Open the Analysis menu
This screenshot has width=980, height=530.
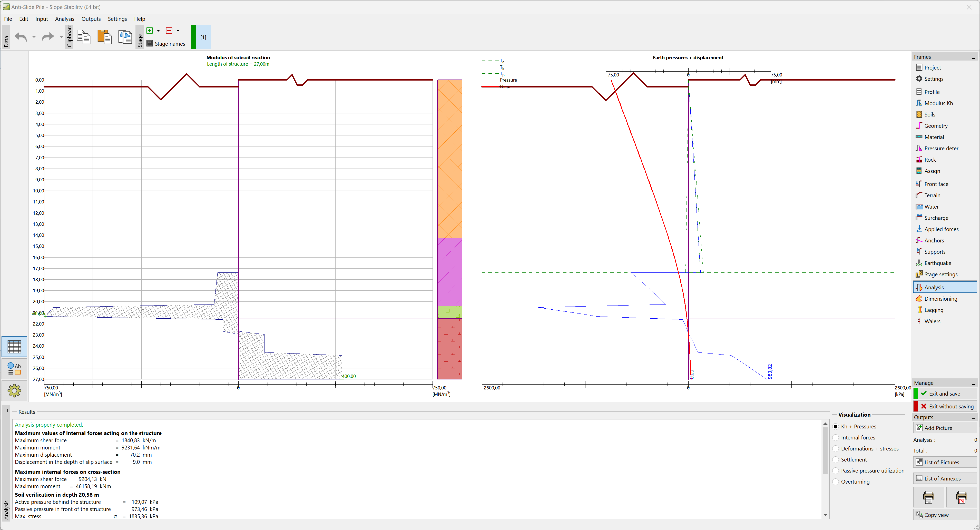pos(64,19)
